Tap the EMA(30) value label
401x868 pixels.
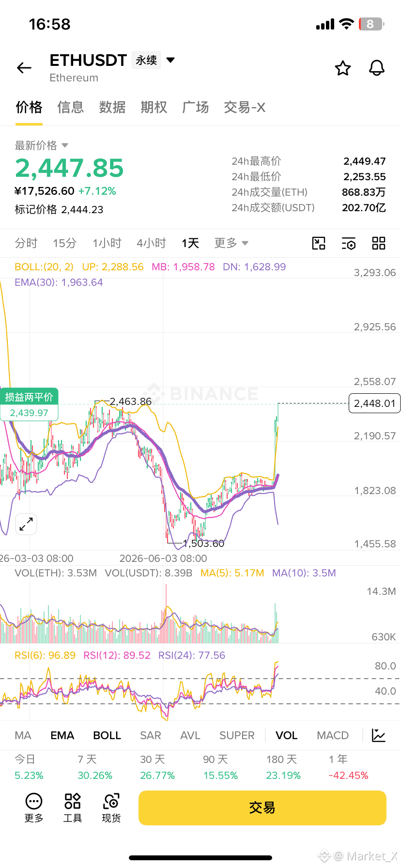coord(59,282)
